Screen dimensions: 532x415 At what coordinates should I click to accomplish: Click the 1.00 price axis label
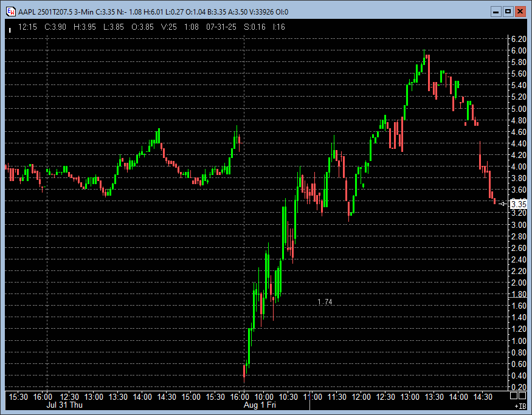tap(519, 341)
